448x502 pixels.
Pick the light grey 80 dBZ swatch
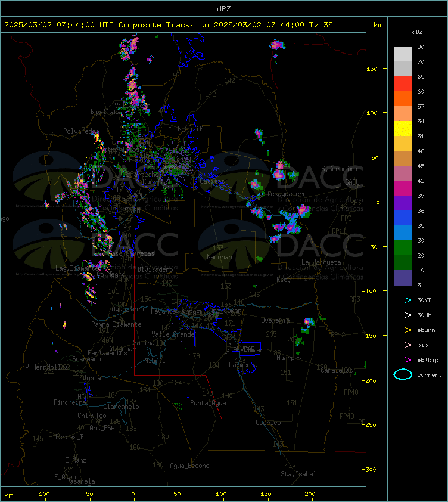403,54
